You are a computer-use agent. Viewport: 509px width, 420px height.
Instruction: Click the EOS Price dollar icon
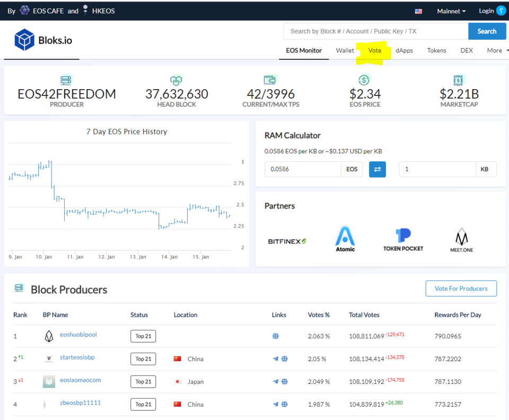[x=364, y=80]
